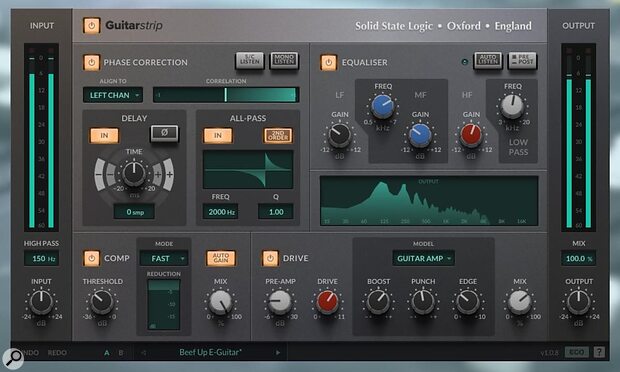Toggle compressor Auto Gain button
This screenshot has height=372, width=620.
(x=221, y=258)
